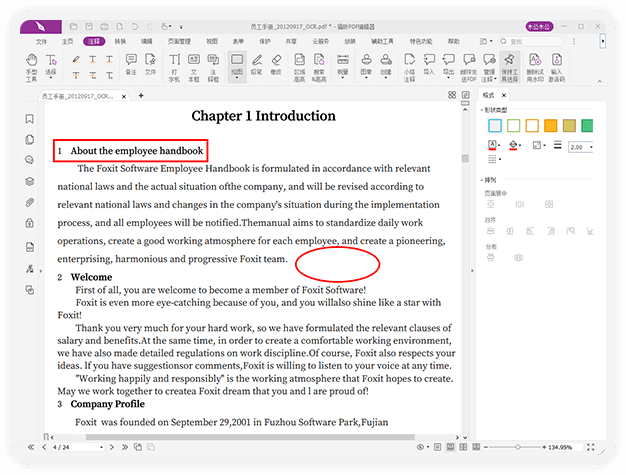
Task: Open the Security lock panel in sidebar
Action: click(x=30, y=223)
